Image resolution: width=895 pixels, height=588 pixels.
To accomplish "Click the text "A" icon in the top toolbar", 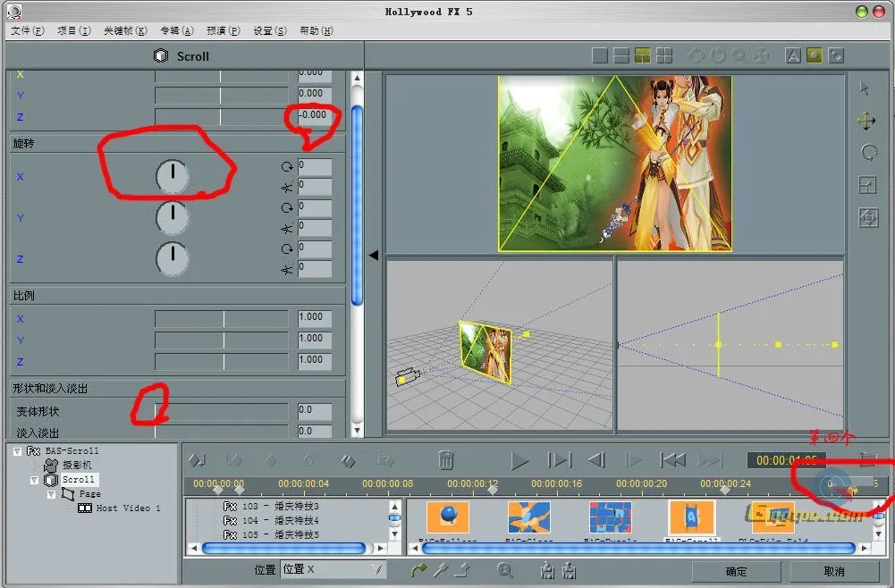I will [x=792, y=55].
